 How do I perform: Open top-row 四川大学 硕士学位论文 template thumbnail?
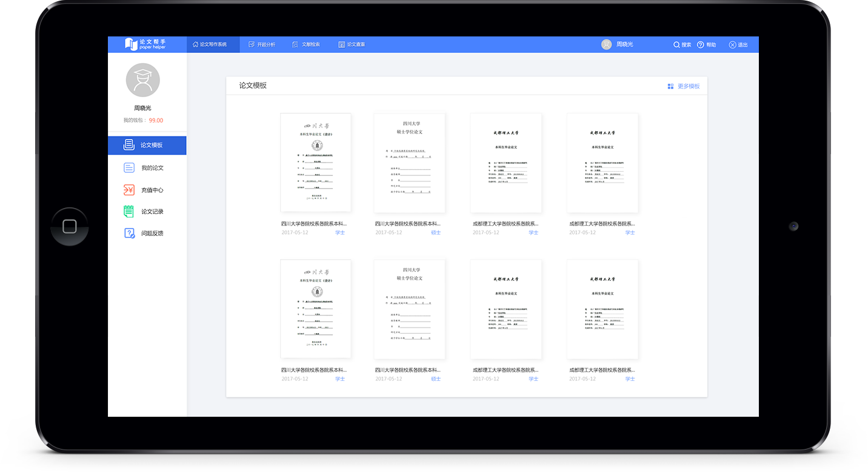409,163
